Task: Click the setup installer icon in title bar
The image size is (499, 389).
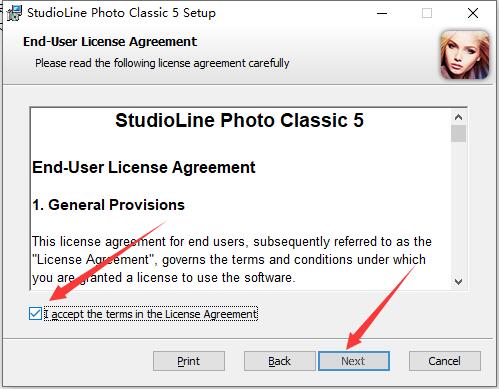Action: click(x=14, y=13)
